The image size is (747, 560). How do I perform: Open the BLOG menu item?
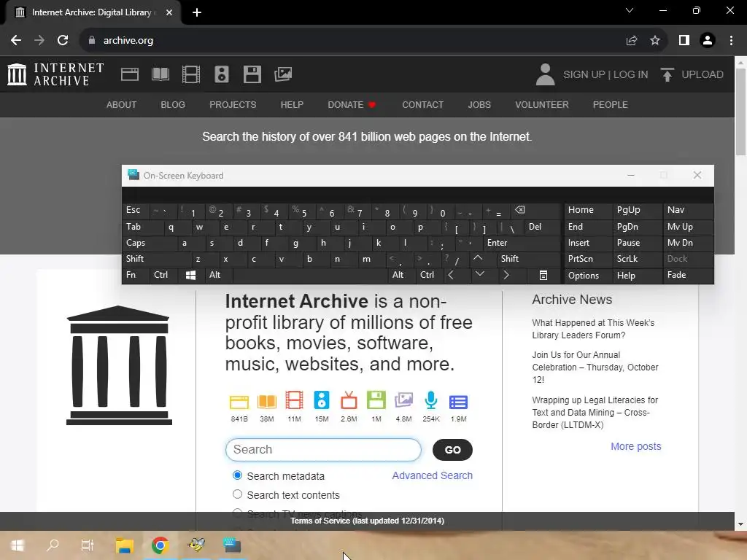click(173, 105)
